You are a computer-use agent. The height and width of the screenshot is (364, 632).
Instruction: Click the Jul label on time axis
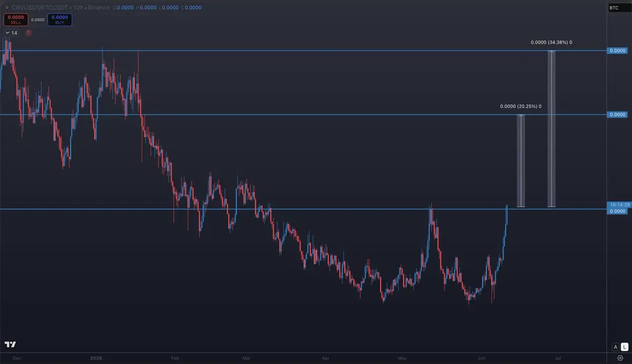(558, 358)
